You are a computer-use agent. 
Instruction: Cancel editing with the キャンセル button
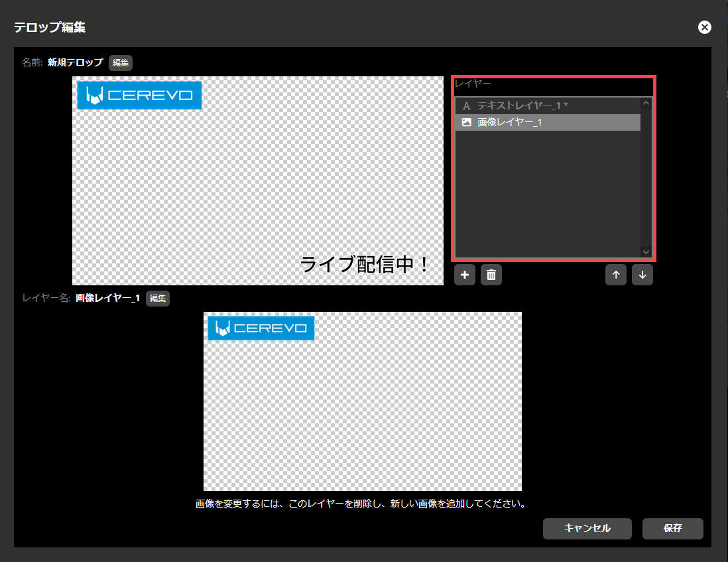[x=587, y=529]
